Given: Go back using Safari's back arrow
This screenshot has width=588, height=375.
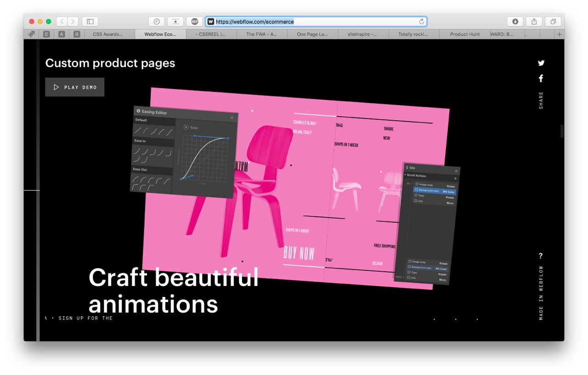Looking at the screenshot, I should click(62, 22).
